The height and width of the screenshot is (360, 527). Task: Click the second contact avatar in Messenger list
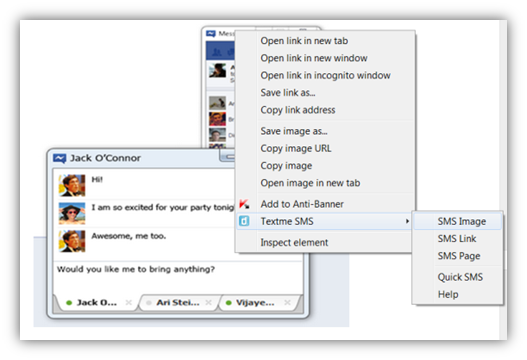pyautogui.click(x=217, y=103)
